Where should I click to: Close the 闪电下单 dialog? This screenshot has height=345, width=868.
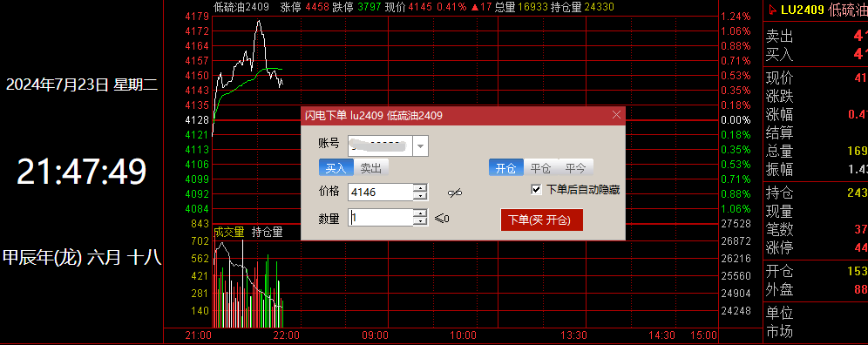(617, 115)
